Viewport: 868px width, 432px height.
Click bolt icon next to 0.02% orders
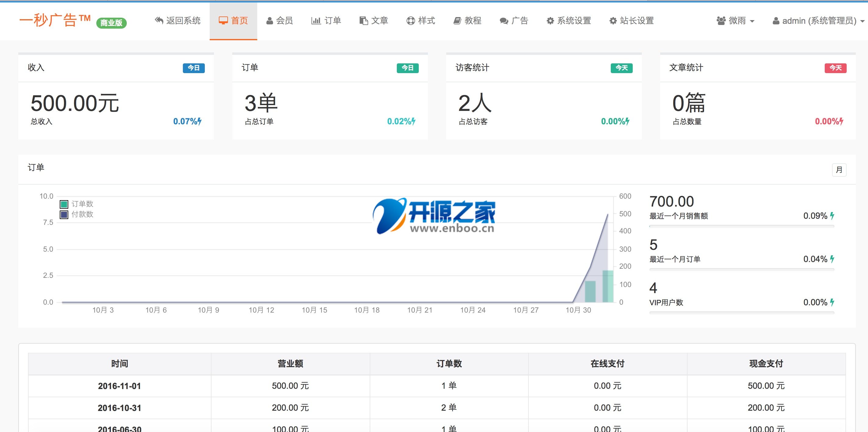pyautogui.click(x=414, y=121)
